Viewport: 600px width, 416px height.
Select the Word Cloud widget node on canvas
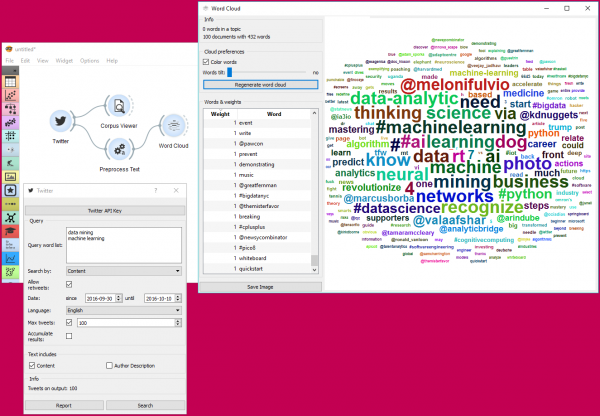[173, 126]
